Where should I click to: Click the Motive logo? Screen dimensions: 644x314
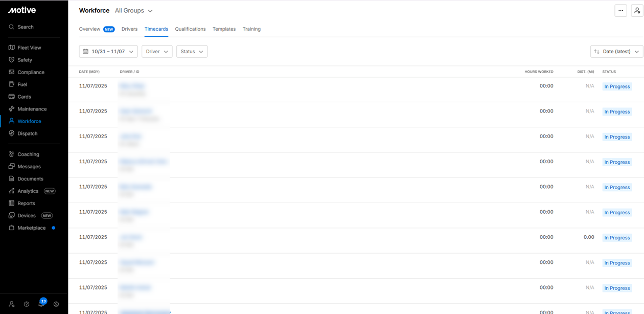[x=21, y=10]
